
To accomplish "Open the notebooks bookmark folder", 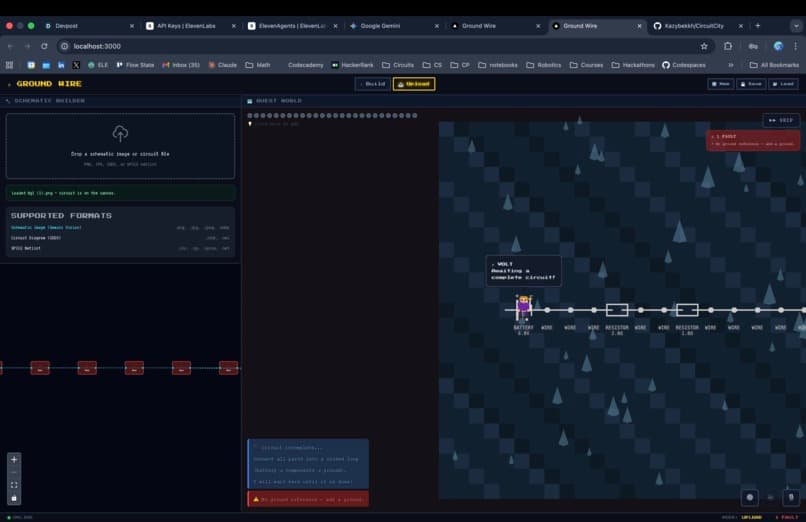I will 498,65.
